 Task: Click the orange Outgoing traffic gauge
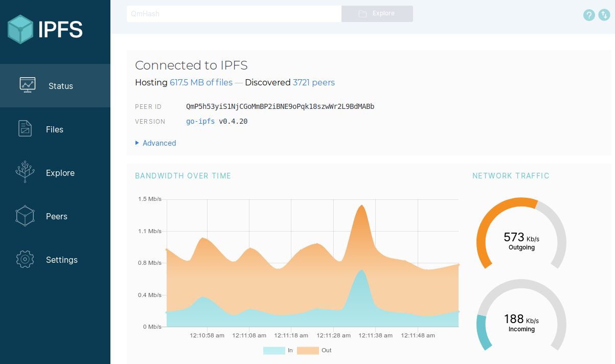point(521,233)
